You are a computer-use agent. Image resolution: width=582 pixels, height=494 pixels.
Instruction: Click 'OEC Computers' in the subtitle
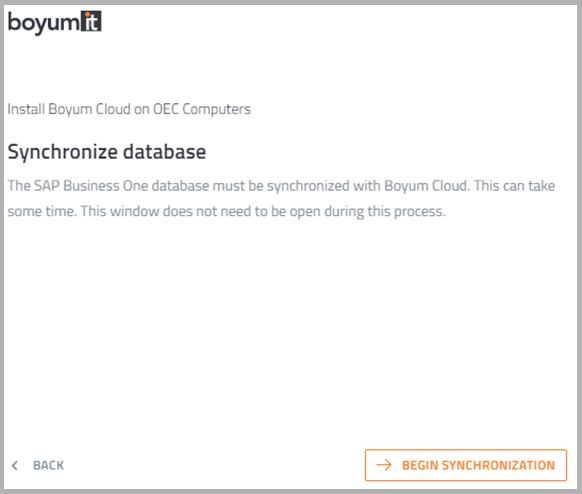pos(202,109)
